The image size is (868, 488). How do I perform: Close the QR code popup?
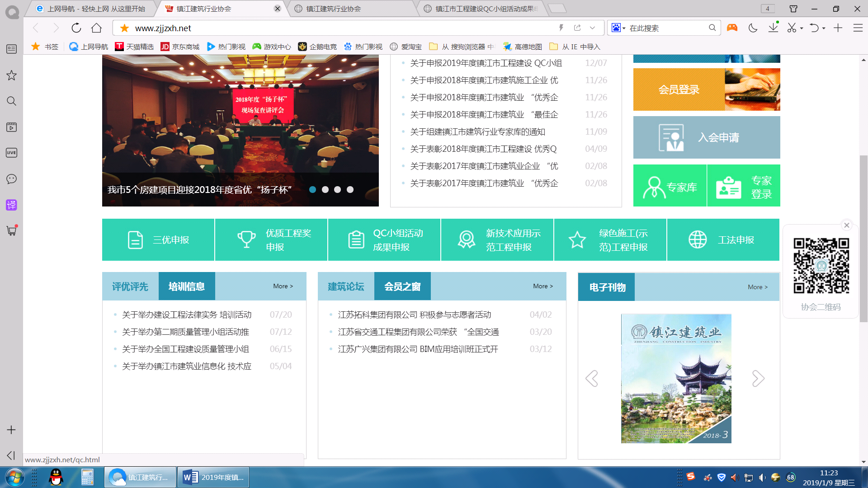tap(847, 225)
